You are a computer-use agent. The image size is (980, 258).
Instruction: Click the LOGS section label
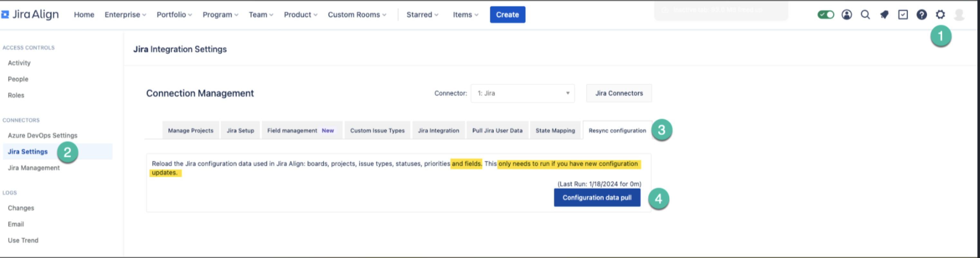[x=10, y=193]
